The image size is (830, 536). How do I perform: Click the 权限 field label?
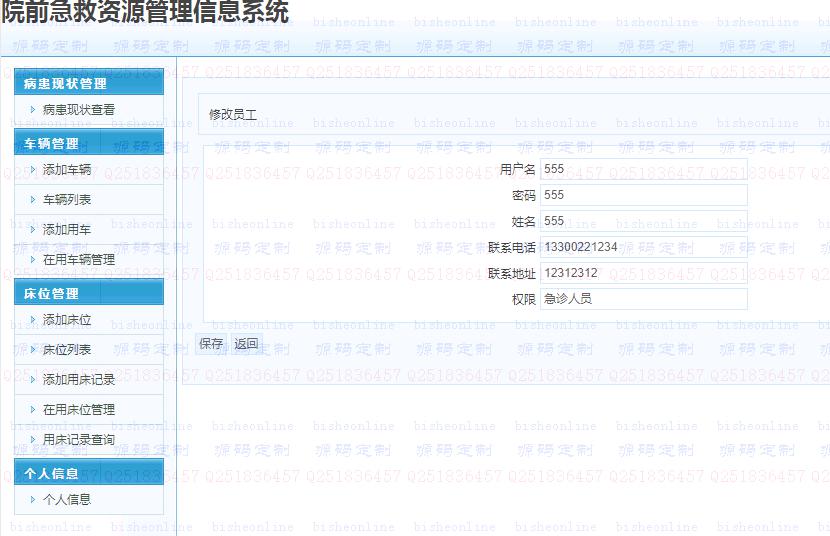[x=524, y=299]
